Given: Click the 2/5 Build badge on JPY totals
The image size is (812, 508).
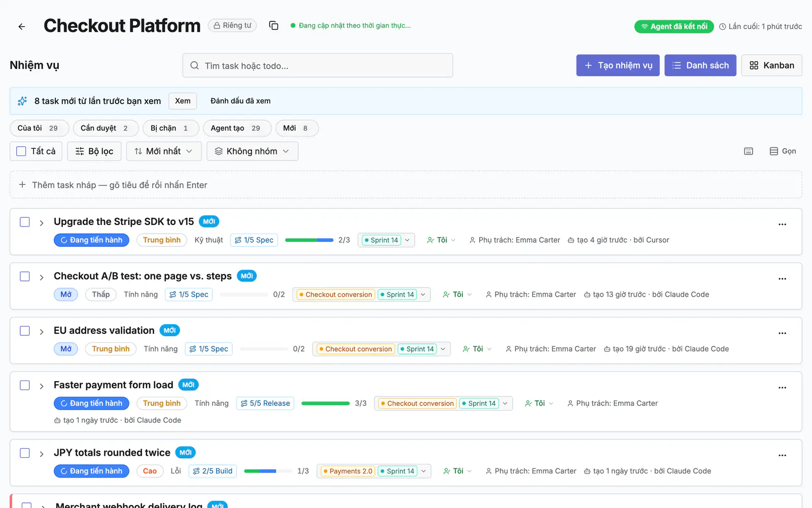Looking at the screenshot, I should pyautogui.click(x=212, y=471).
